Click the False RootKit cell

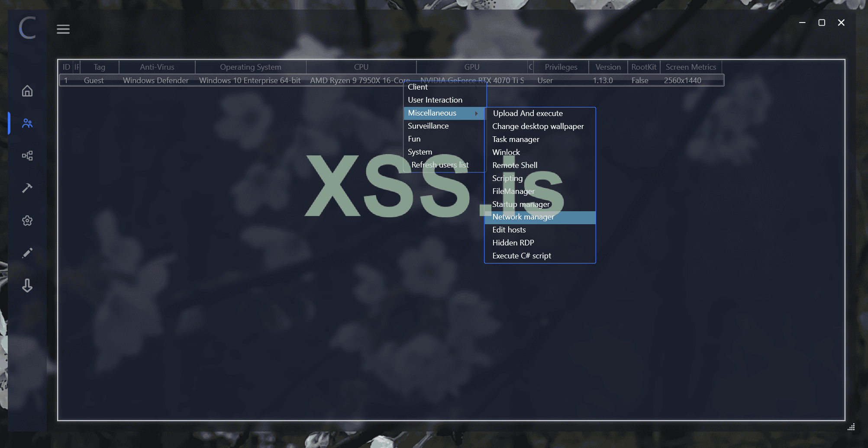pos(640,81)
